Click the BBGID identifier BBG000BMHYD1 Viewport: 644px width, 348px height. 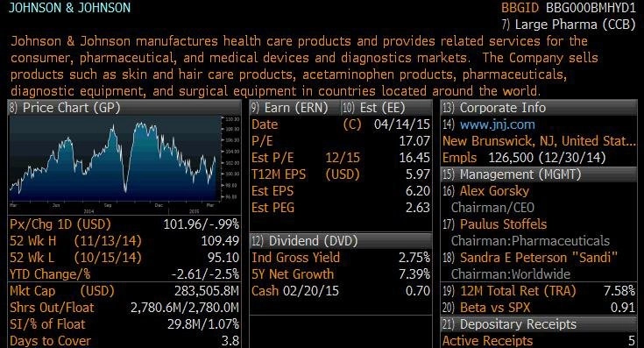(591, 8)
